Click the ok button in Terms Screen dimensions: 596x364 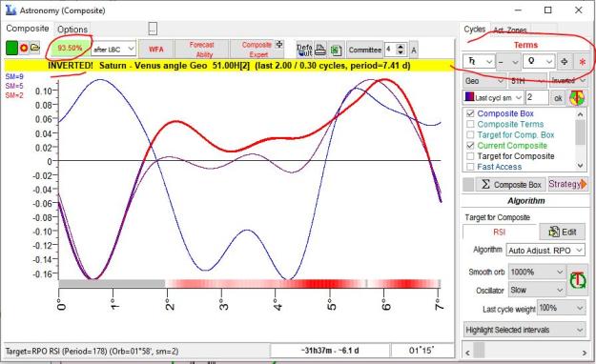click(x=558, y=98)
